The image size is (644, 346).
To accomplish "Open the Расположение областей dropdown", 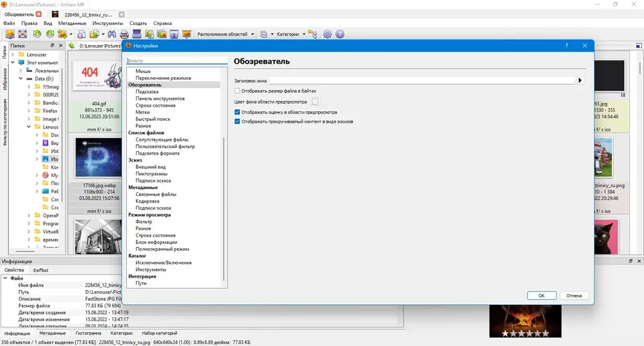I will click(225, 35).
